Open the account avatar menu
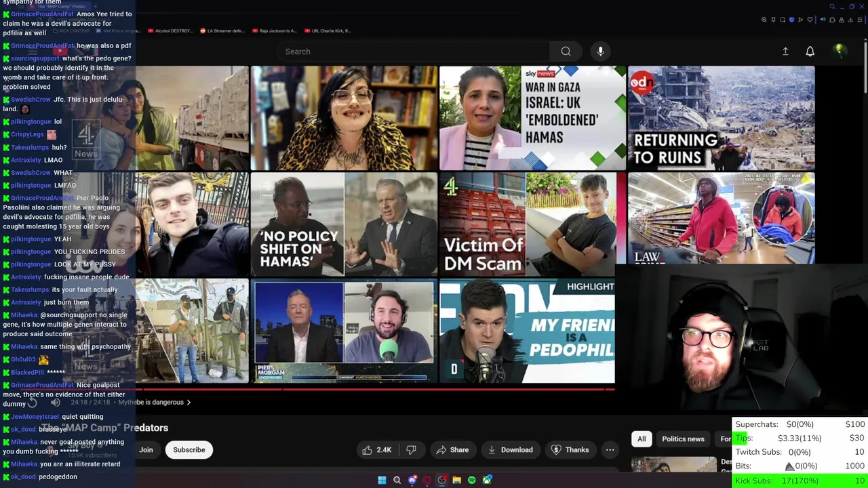868x488 pixels. coord(840,51)
